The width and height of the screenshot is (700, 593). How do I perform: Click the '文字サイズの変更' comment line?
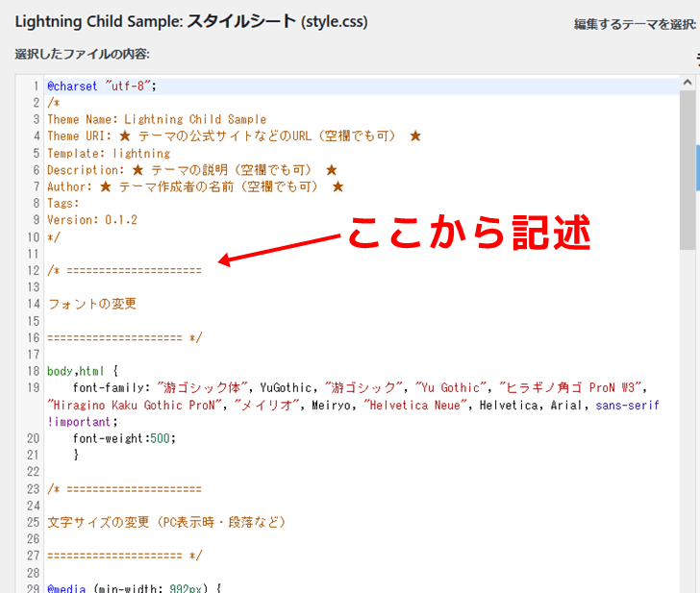(x=166, y=522)
